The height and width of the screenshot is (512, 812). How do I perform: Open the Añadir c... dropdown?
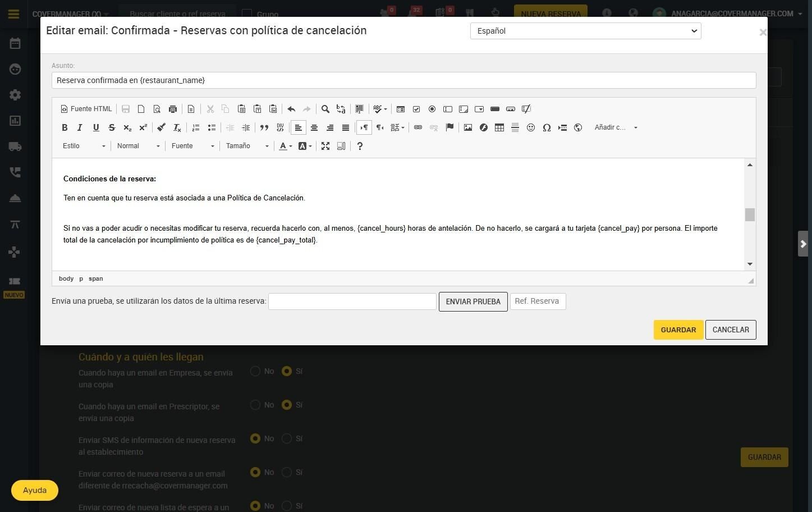pos(616,127)
